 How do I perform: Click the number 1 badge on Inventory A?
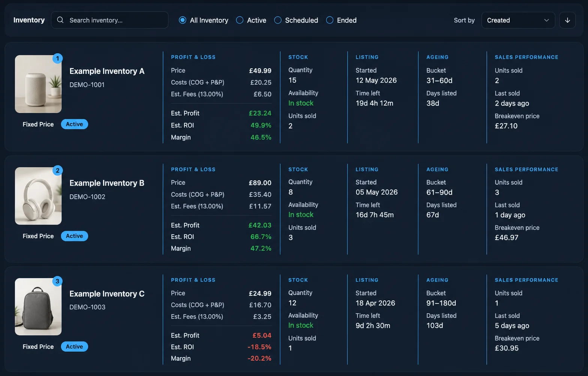pyautogui.click(x=57, y=58)
